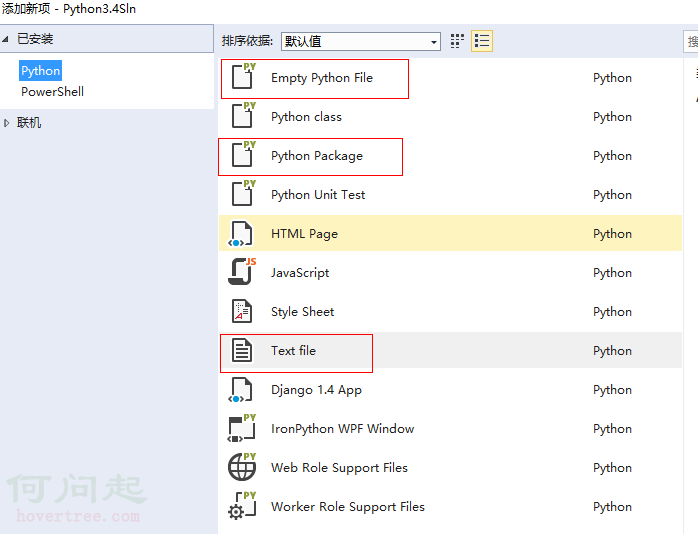This screenshot has width=698, height=534.
Task: Click the Python Unit Test template icon
Action: point(243,194)
